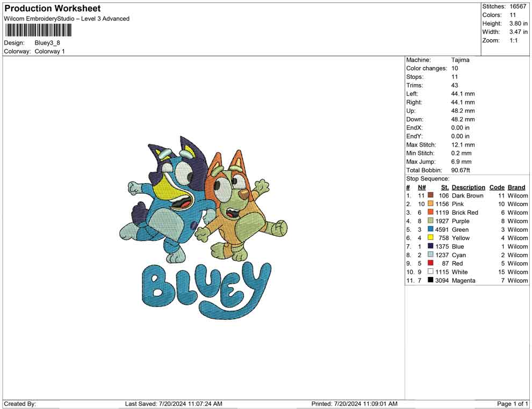Click the black swatch beside Magenta
The image size is (532, 409).
430,280
